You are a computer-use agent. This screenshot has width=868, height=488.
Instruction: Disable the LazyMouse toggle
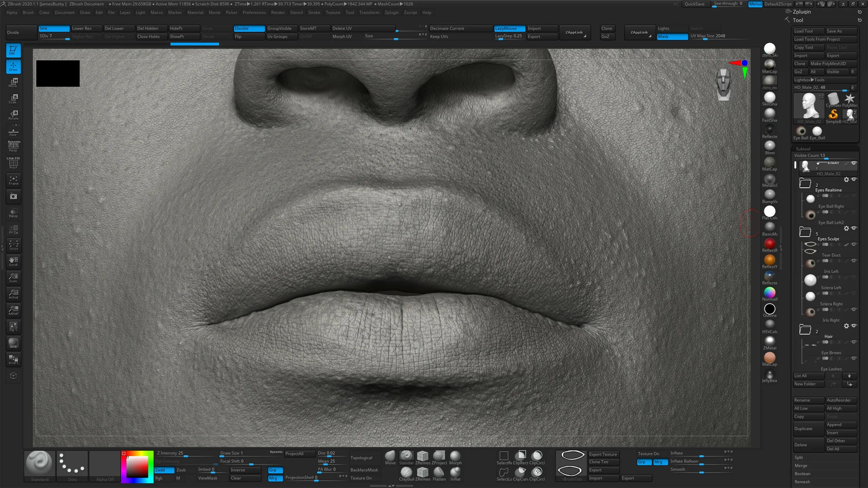(509, 28)
